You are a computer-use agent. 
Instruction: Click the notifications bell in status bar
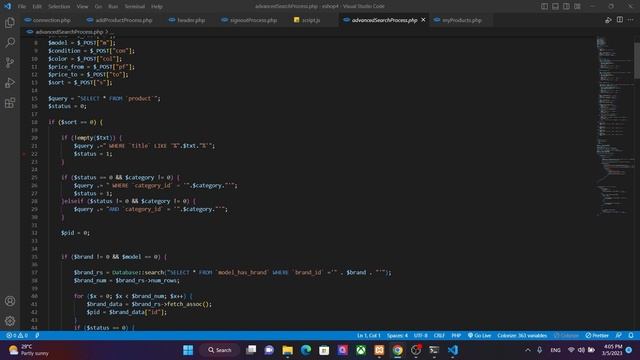click(631, 336)
